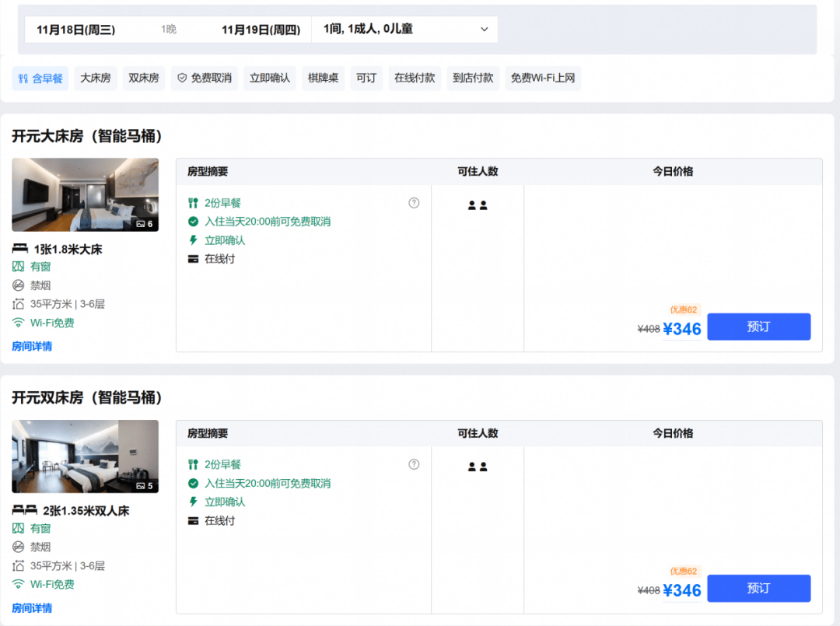
Task: Click photo count icon on king room image
Action: (140, 224)
